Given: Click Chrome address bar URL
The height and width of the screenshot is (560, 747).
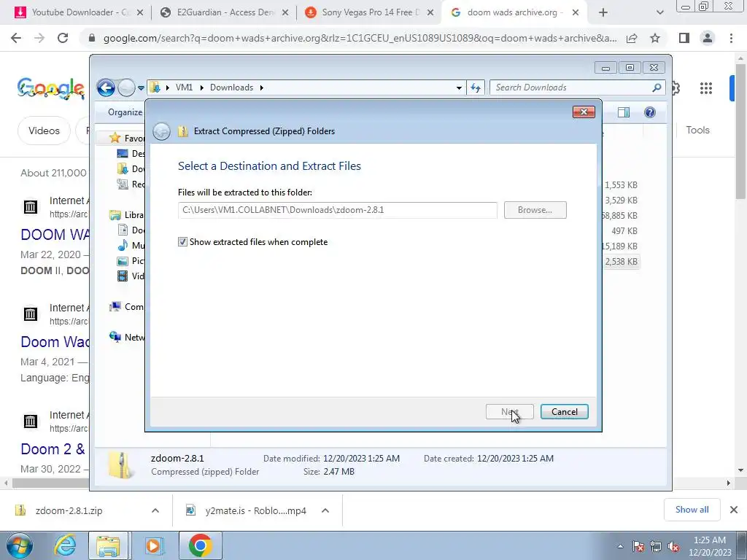Looking at the screenshot, I should tap(360, 38).
